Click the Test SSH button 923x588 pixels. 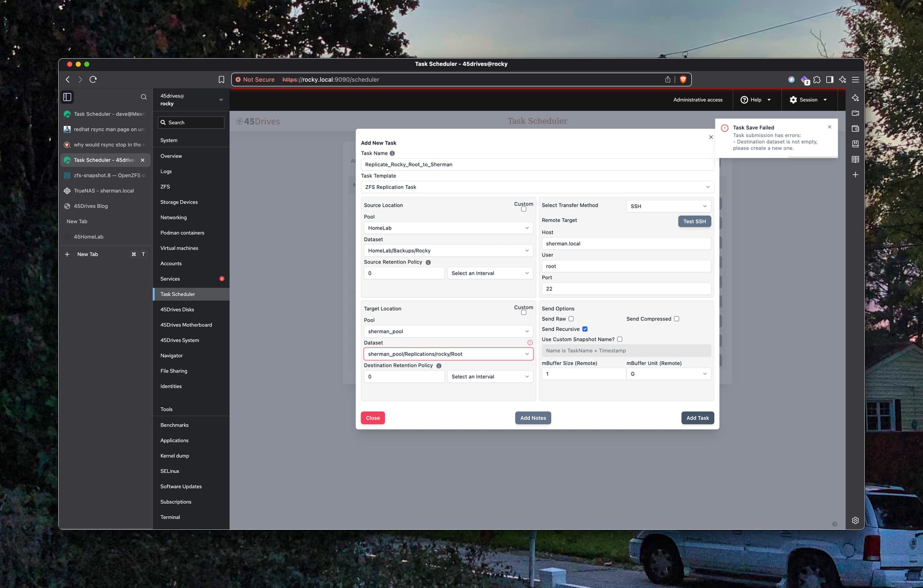pos(695,222)
